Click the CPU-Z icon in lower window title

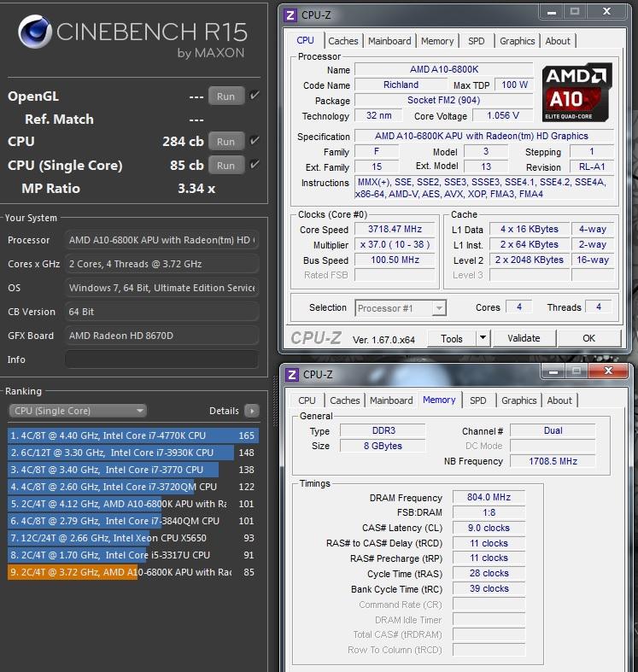coord(291,375)
